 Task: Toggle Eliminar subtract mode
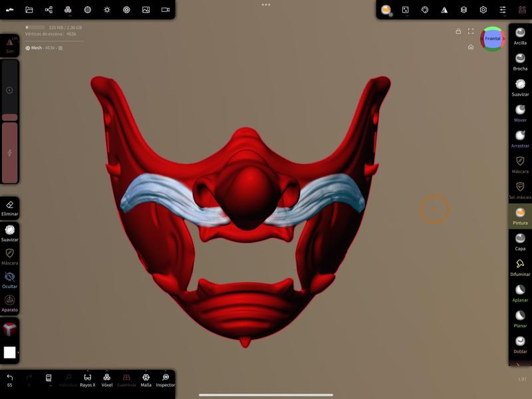click(9, 208)
